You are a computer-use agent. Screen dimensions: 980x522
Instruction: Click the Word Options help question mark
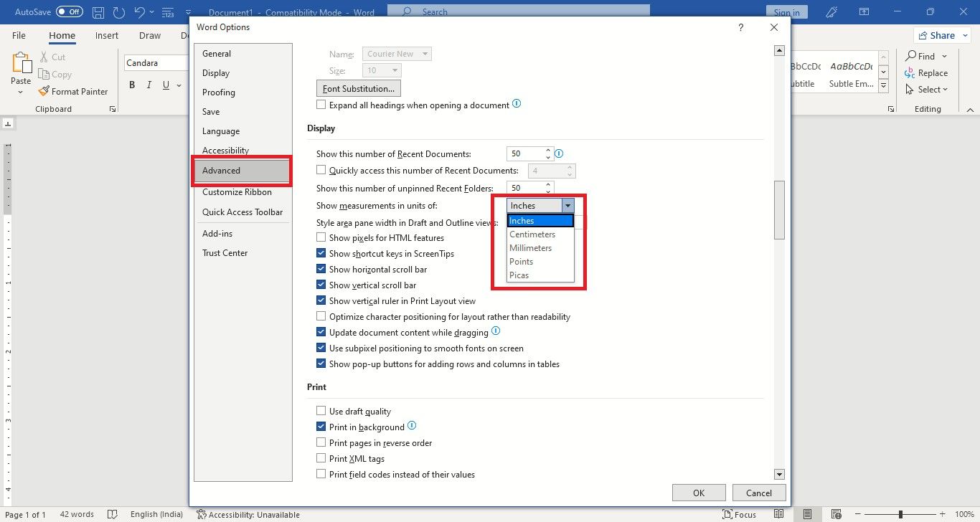[x=740, y=27]
